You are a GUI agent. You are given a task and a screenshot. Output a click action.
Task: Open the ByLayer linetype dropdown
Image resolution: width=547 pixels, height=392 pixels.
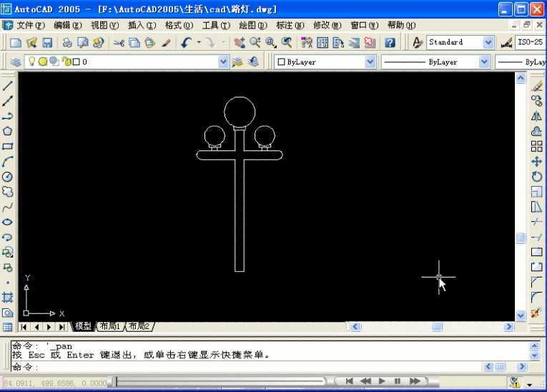(484, 62)
